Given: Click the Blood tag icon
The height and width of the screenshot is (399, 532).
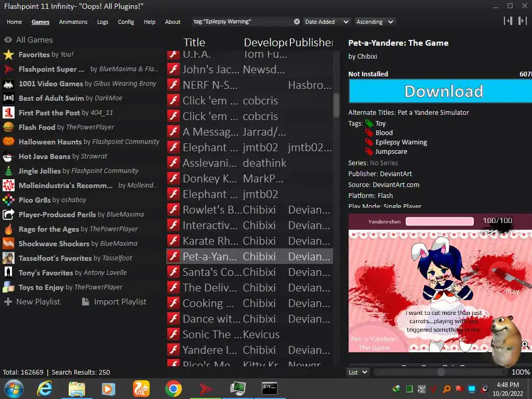Looking at the screenshot, I should click(x=369, y=132).
